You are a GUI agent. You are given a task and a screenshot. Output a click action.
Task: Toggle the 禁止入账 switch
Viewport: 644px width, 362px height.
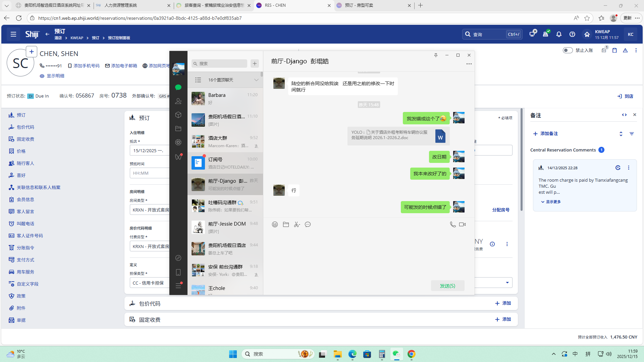coord(568,50)
